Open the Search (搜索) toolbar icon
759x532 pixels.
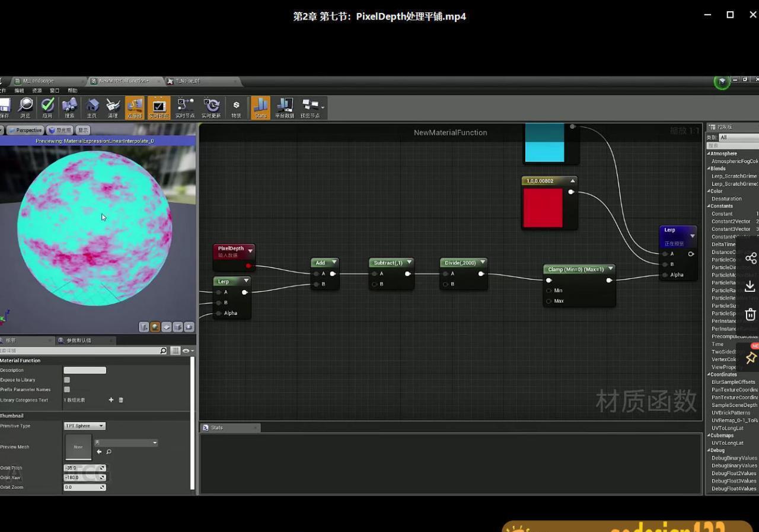[x=71, y=107]
